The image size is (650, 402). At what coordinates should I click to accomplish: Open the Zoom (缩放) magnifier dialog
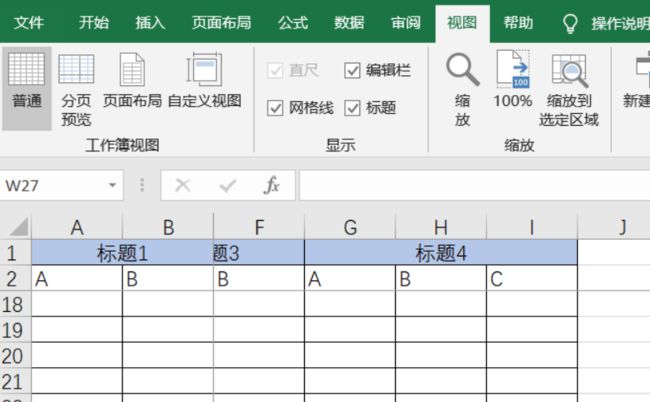click(x=463, y=89)
